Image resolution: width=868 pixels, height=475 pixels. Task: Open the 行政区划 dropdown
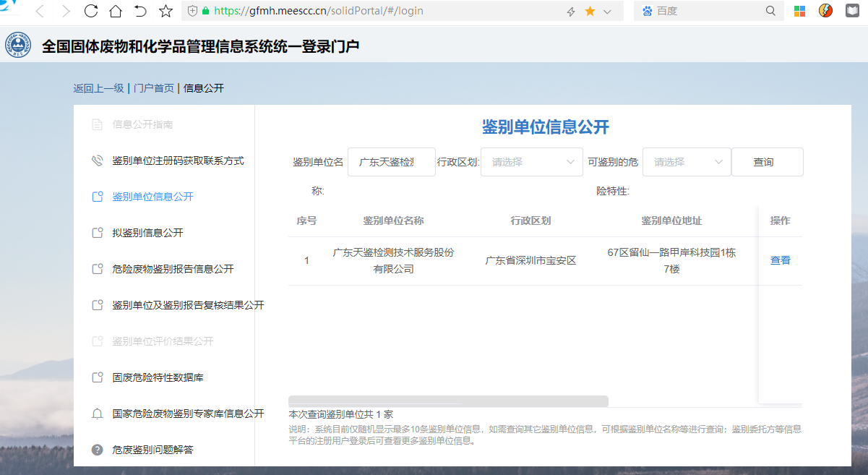531,162
